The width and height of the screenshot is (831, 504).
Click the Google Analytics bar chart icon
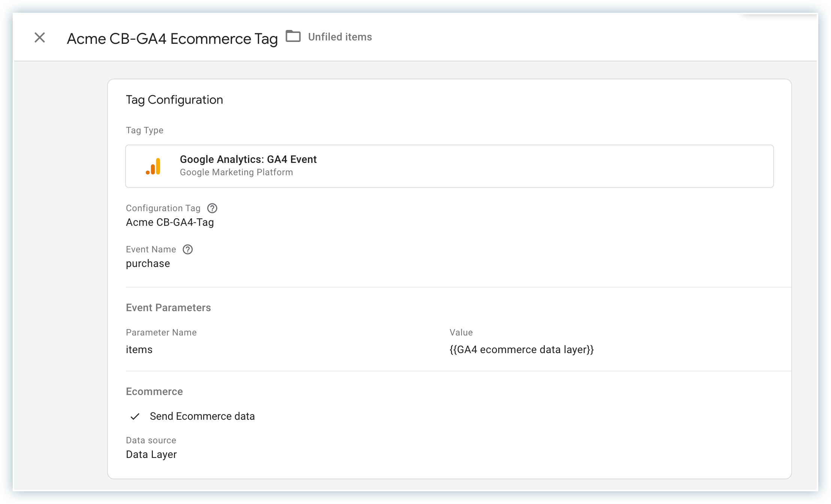tap(153, 166)
